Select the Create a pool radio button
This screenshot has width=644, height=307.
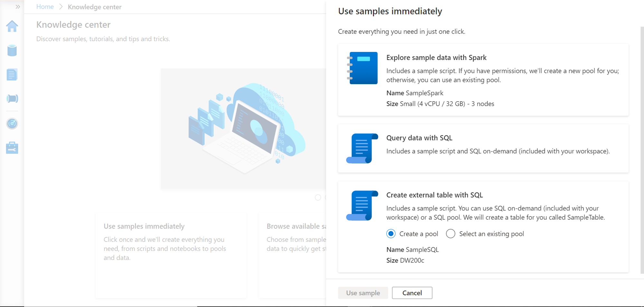(391, 234)
